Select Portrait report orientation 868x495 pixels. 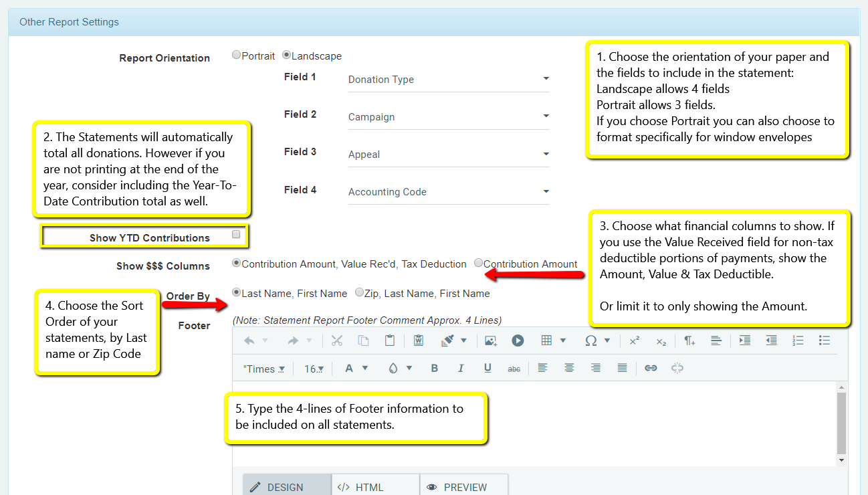(x=236, y=56)
